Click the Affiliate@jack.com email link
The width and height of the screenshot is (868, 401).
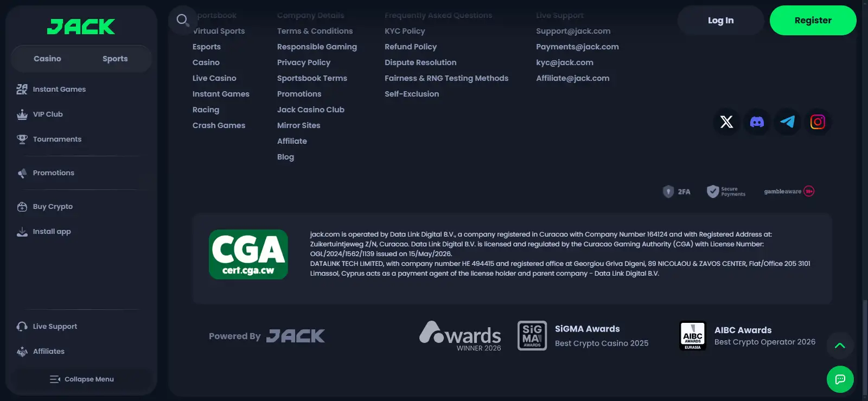(572, 78)
